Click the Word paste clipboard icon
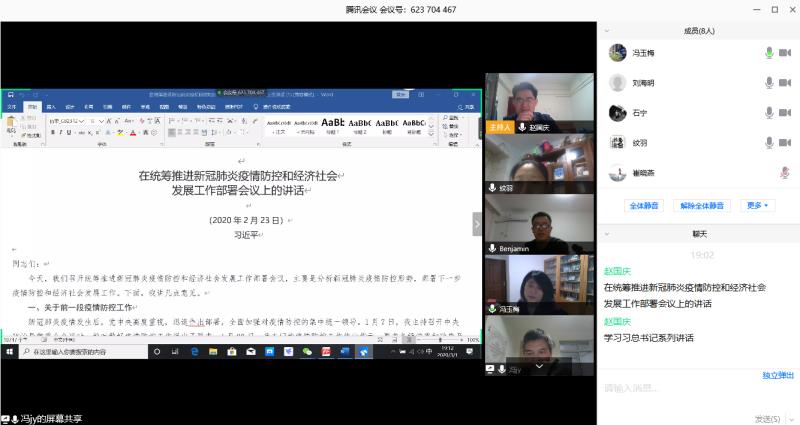The width and height of the screenshot is (800, 425). pos(11,124)
